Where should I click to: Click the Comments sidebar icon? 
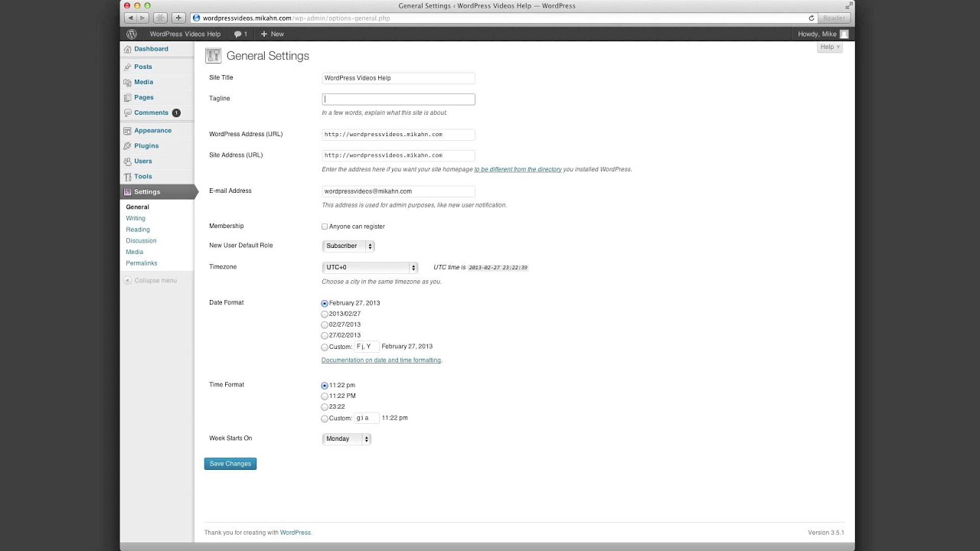128,112
